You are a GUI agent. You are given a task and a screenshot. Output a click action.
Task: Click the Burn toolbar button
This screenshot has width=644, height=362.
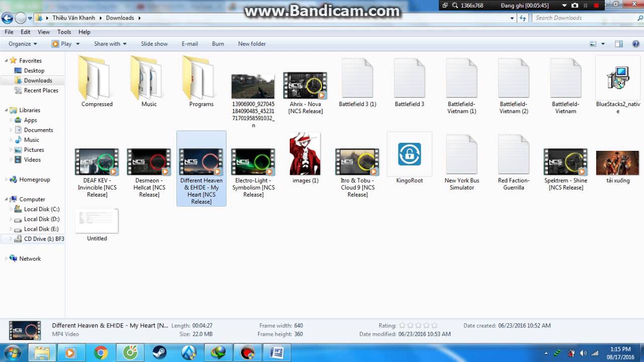tap(218, 44)
